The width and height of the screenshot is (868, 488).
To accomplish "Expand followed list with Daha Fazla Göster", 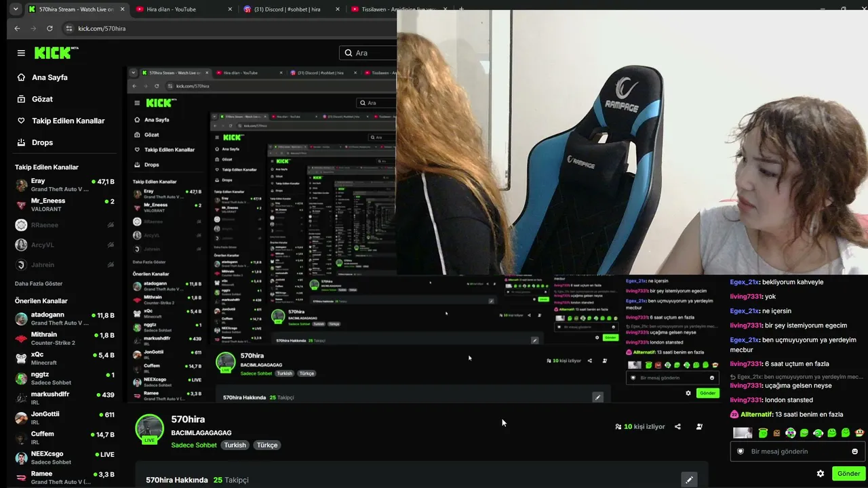I will tap(39, 283).
